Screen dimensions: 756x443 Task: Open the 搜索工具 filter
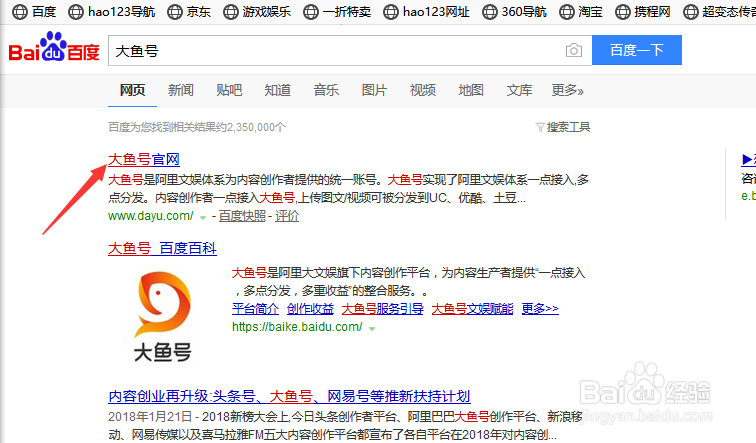(563, 127)
